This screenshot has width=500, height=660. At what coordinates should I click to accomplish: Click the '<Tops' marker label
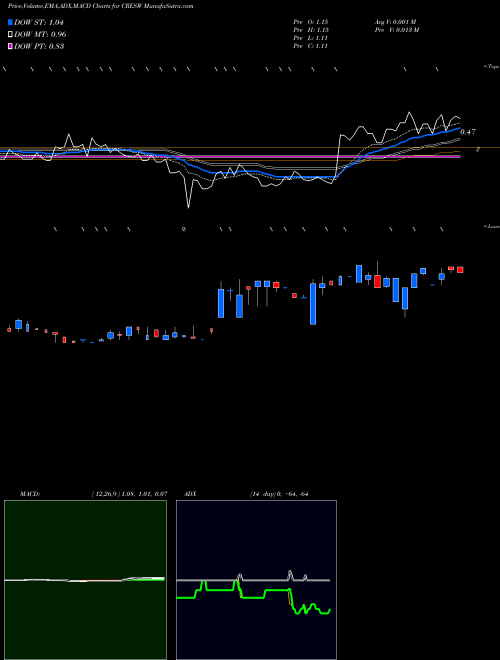[x=492, y=67]
